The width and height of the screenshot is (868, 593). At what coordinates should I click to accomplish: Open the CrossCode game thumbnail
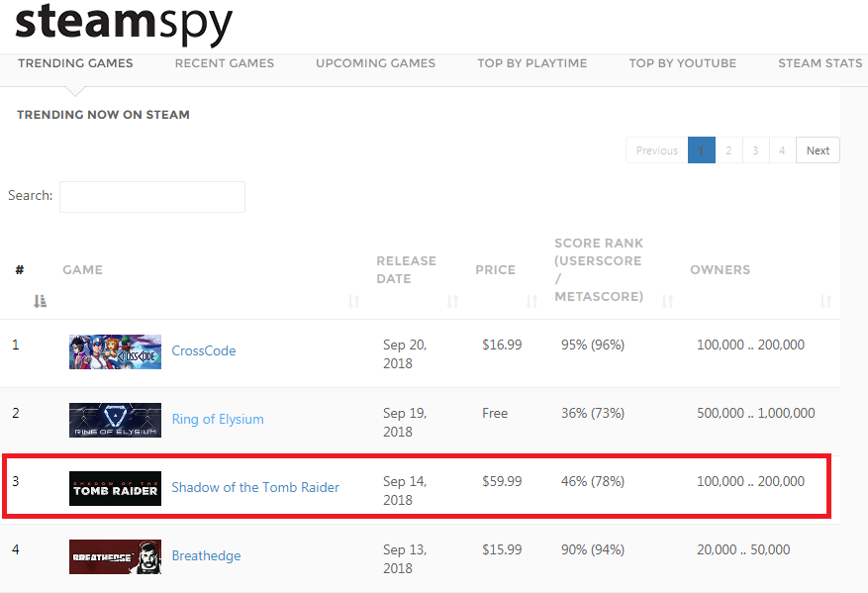[x=115, y=351]
